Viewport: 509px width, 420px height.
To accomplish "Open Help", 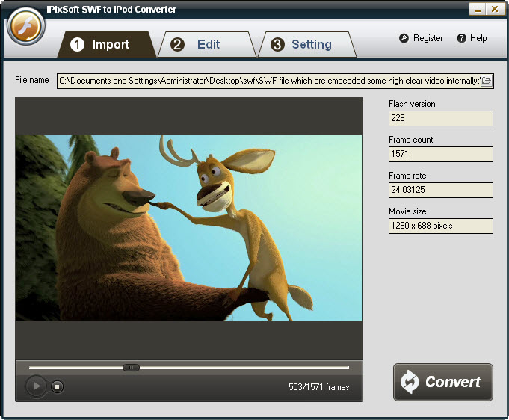I will coord(478,38).
